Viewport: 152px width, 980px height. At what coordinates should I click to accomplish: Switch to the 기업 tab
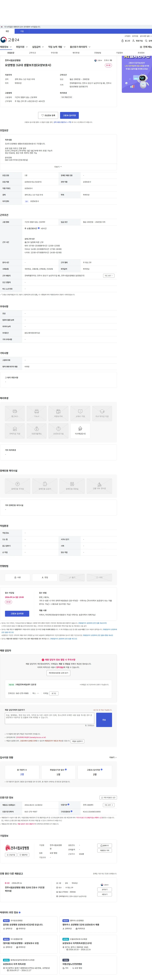point(22,31)
